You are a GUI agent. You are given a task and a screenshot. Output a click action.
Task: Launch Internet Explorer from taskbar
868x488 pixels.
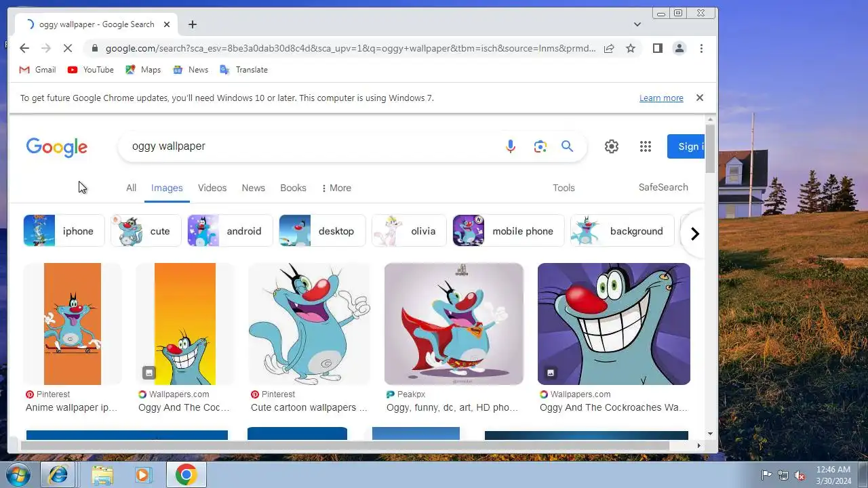click(58, 475)
